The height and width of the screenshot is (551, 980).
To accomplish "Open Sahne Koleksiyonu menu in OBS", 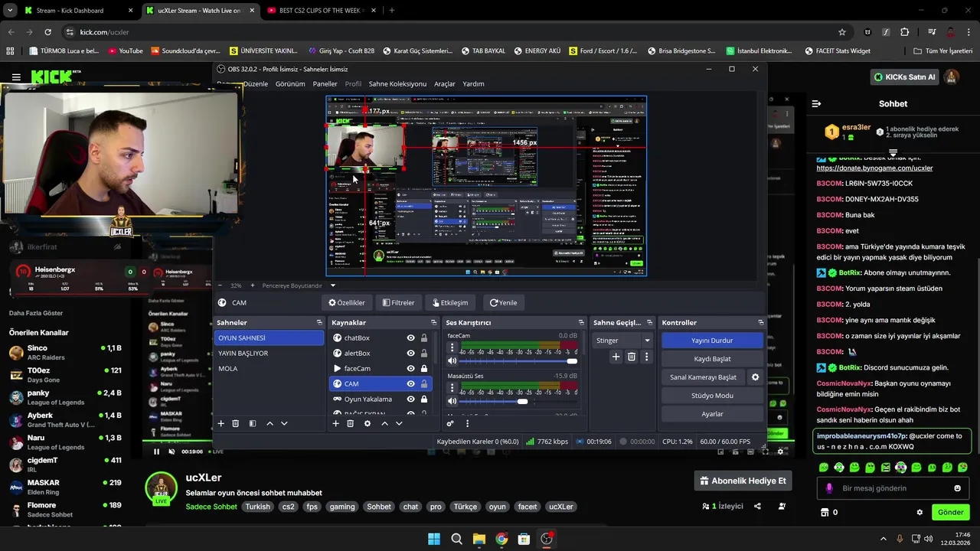I will click(397, 83).
